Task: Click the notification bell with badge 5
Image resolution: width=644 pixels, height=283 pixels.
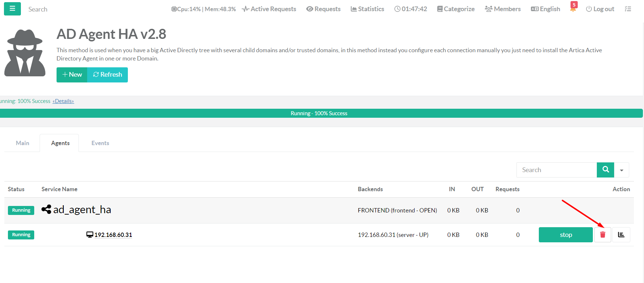Action: click(573, 9)
